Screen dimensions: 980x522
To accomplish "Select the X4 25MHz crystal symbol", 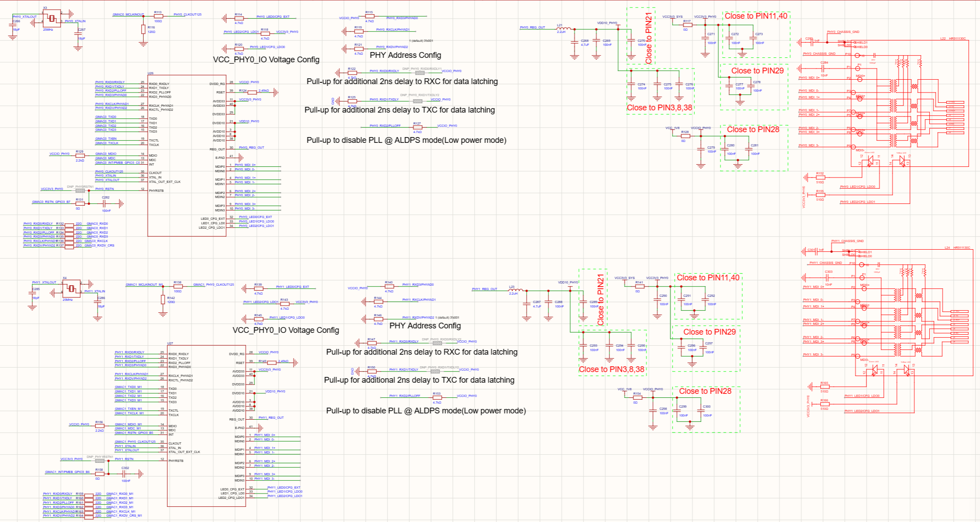I will pyautogui.click(x=71, y=288).
